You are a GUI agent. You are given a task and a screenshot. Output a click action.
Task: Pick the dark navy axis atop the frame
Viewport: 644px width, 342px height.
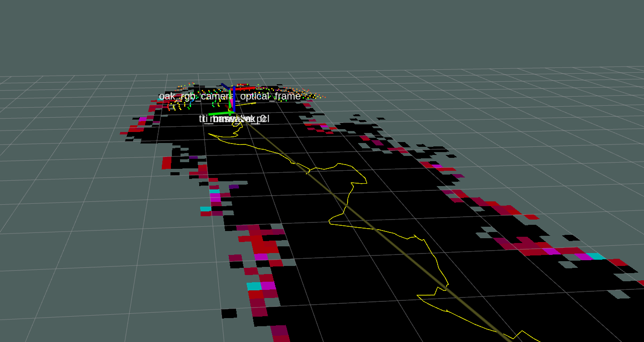point(225,86)
